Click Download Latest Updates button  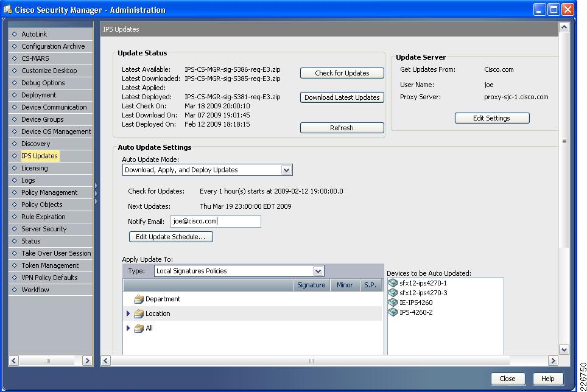(342, 97)
